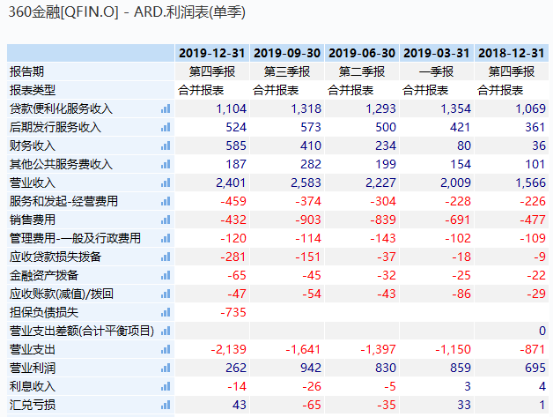This screenshot has height=418, width=554.
Task: Click chart icon beside 担保负债损失
Action: (x=165, y=312)
